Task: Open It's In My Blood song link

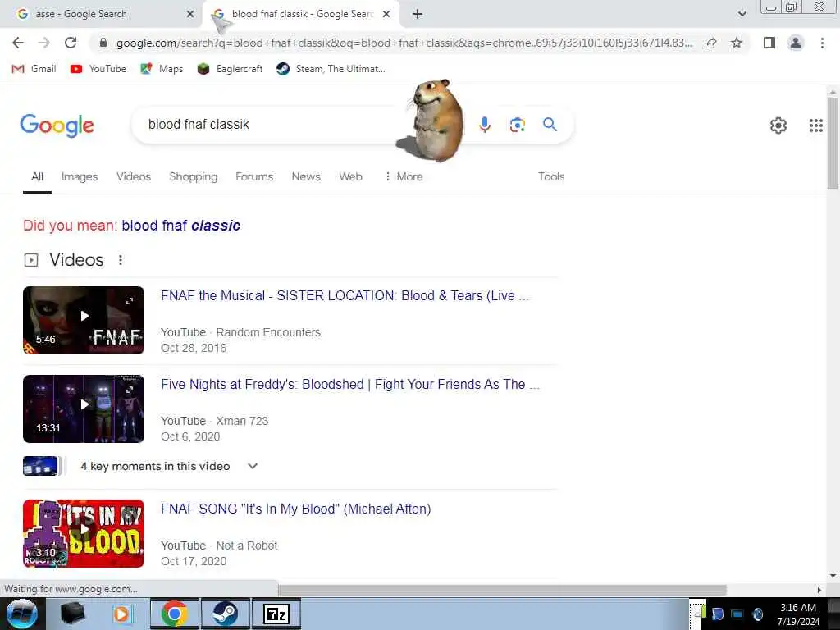Action: pyautogui.click(x=295, y=509)
